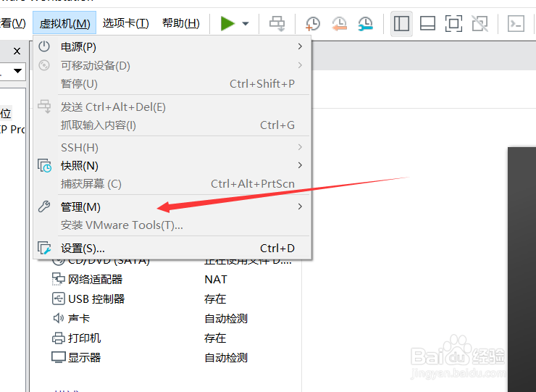Choose 捕获屏幕 (C) menu entry
536x392 pixels.
coord(172,184)
